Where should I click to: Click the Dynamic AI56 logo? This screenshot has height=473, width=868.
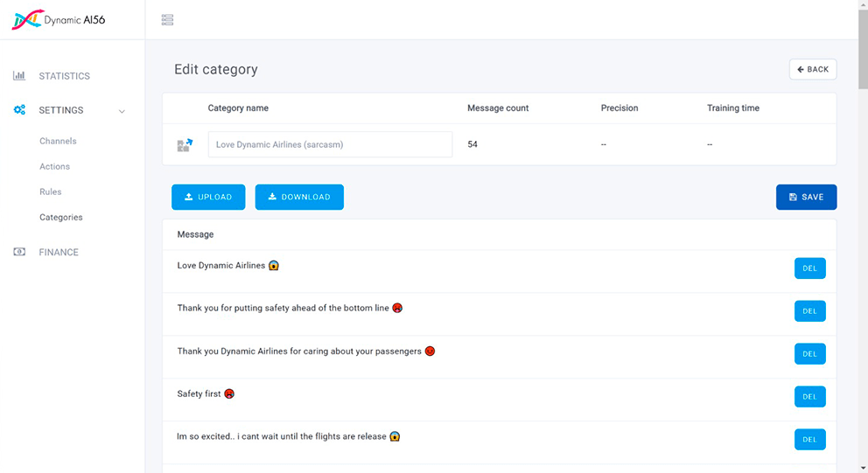pyautogui.click(x=59, y=19)
